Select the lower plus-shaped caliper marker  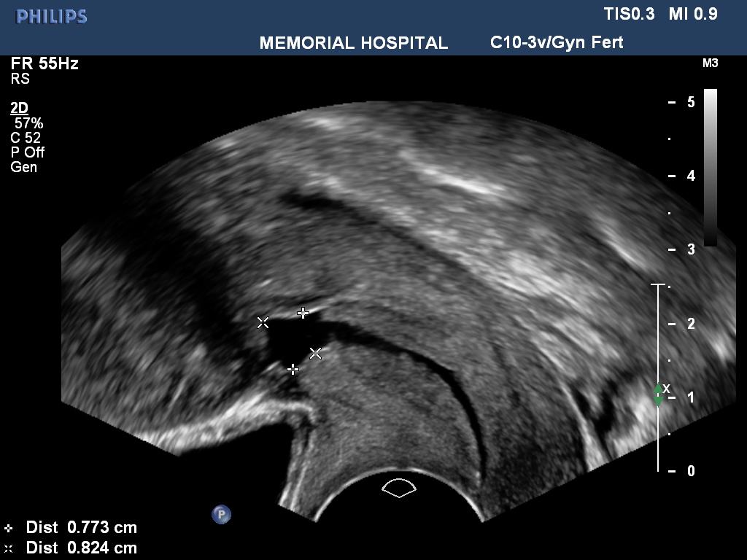point(293,370)
